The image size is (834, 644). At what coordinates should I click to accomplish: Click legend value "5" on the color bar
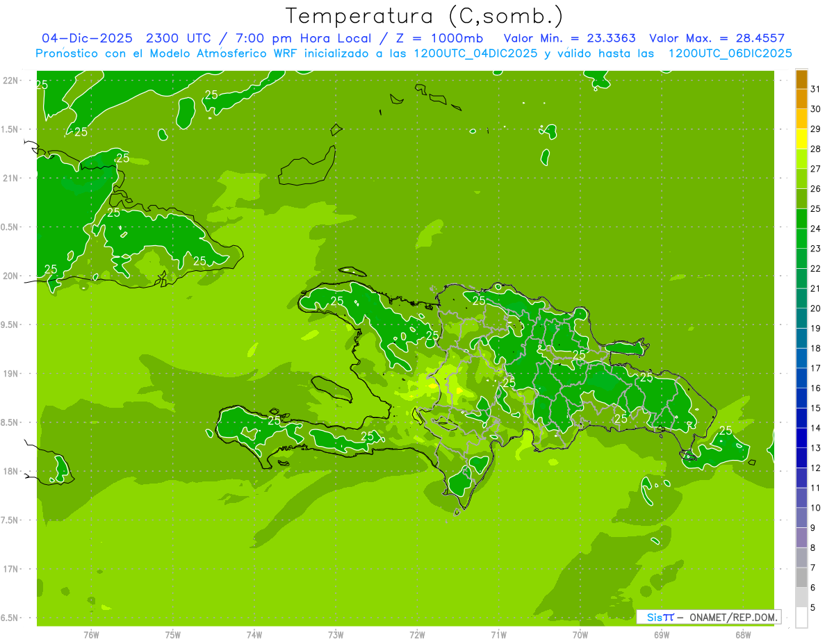813,608
